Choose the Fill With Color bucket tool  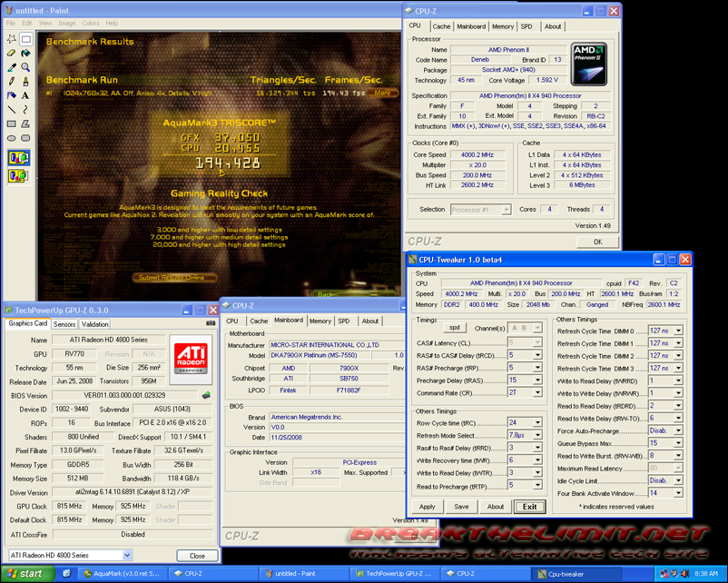coord(25,54)
